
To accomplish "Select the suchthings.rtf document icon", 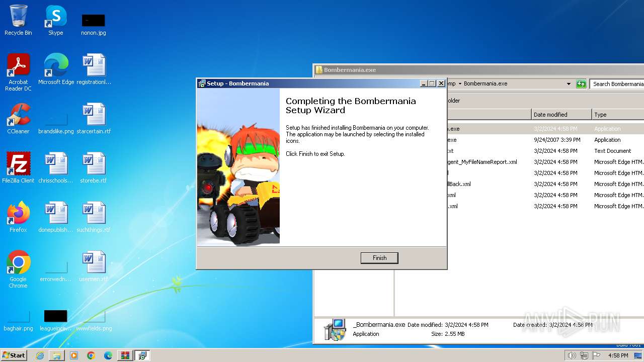I will [x=94, y=217].
